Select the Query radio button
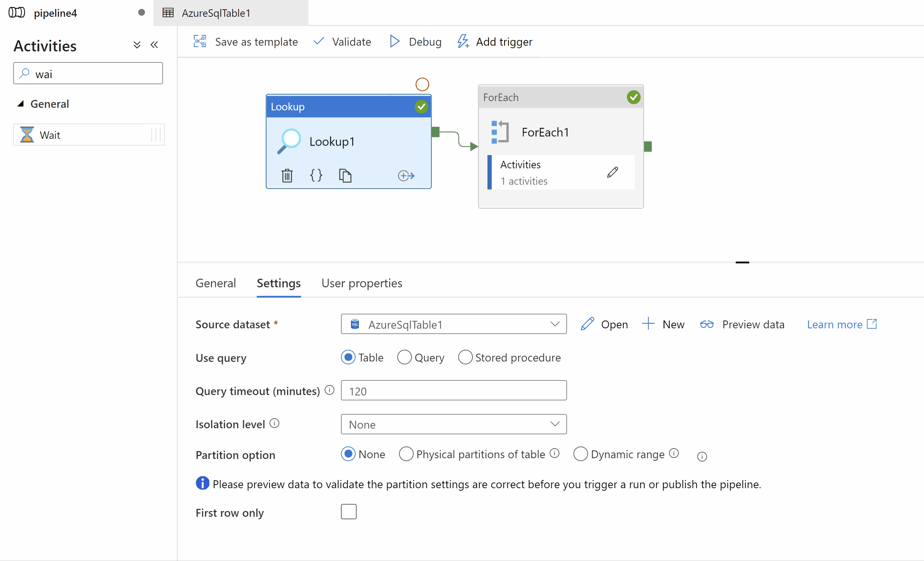The image size is (924, 561). pos(404,357)
